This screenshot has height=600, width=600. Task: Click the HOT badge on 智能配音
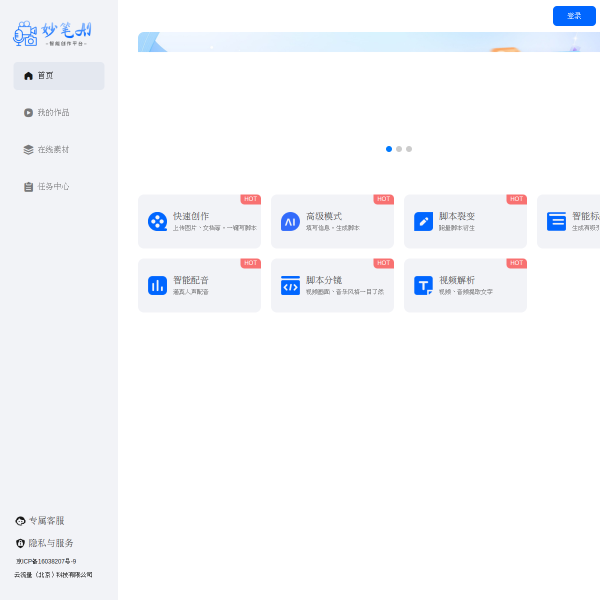click(250, 263)
